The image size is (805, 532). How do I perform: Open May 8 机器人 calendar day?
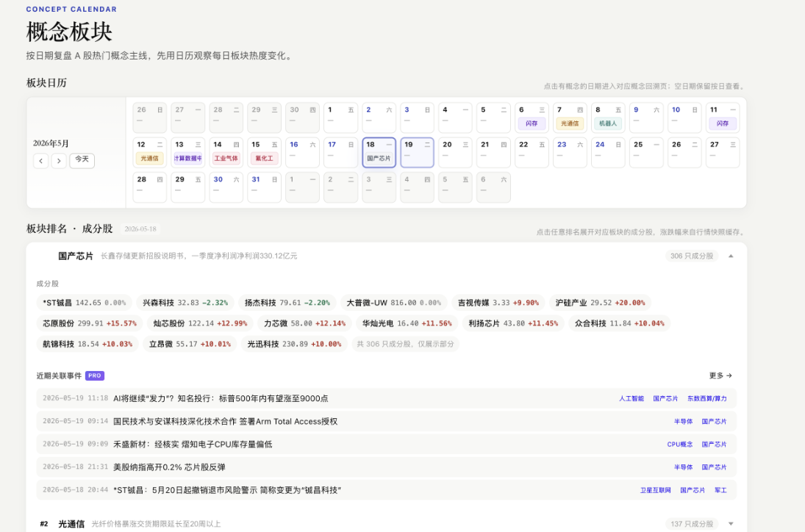coord(608,118)
